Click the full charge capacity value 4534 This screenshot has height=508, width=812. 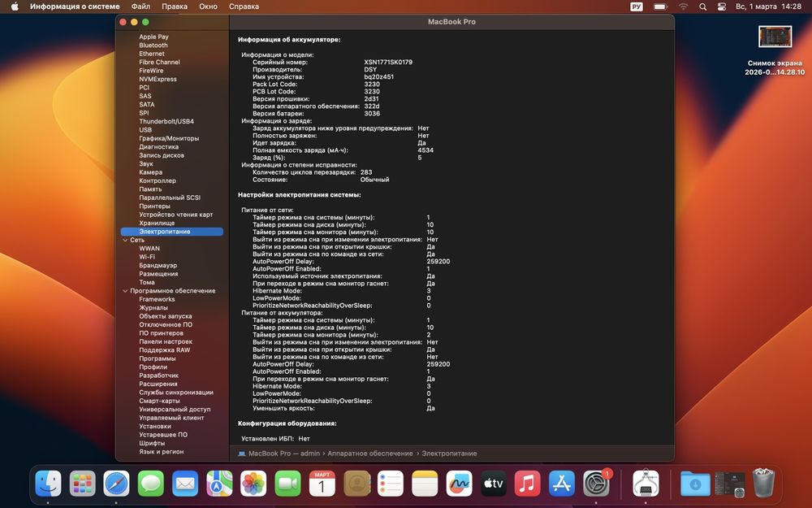pos(425,150)
